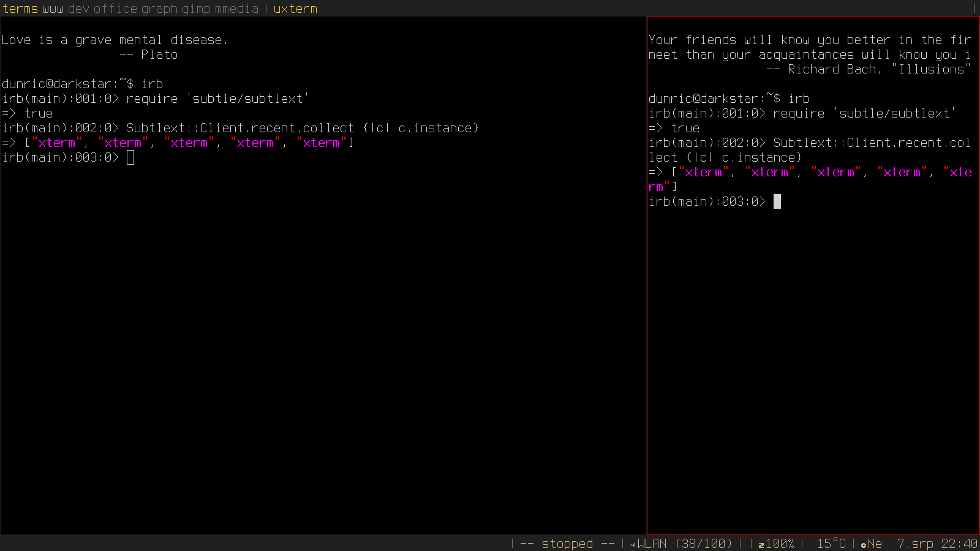Switch to the terms view
Image resolution: width=980 pixels, height=551 pixels.
(20, 9)
